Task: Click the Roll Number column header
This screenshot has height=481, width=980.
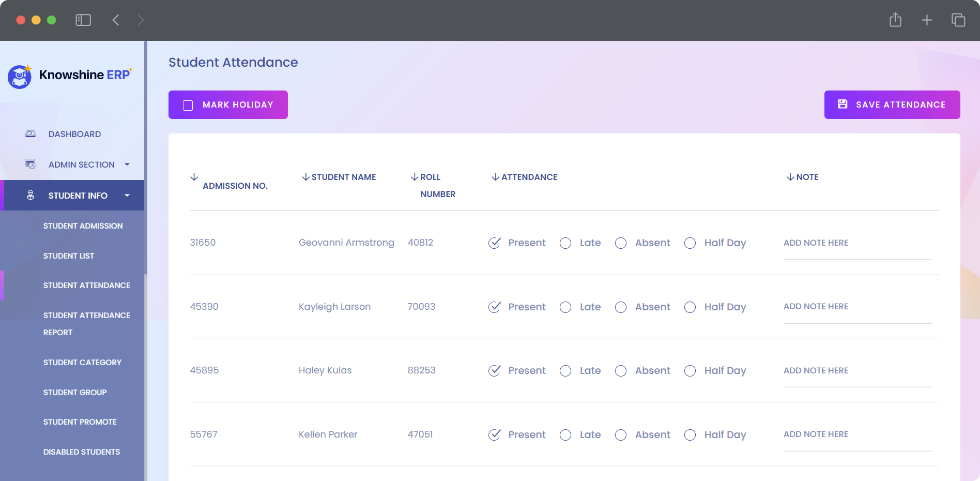Action: [438, 185]
